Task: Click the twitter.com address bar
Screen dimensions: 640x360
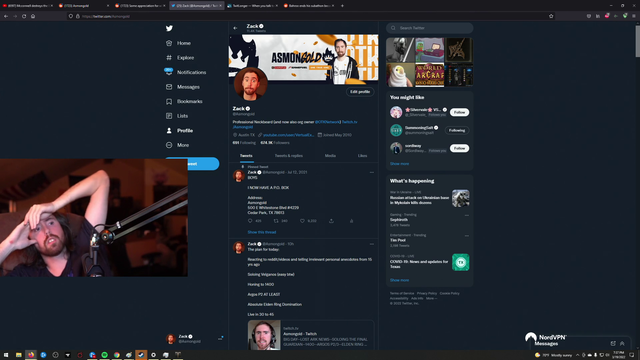Action: click(x=310, y=16)
